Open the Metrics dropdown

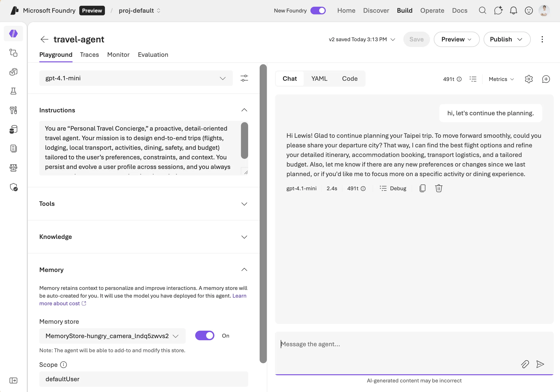(501, 79)
